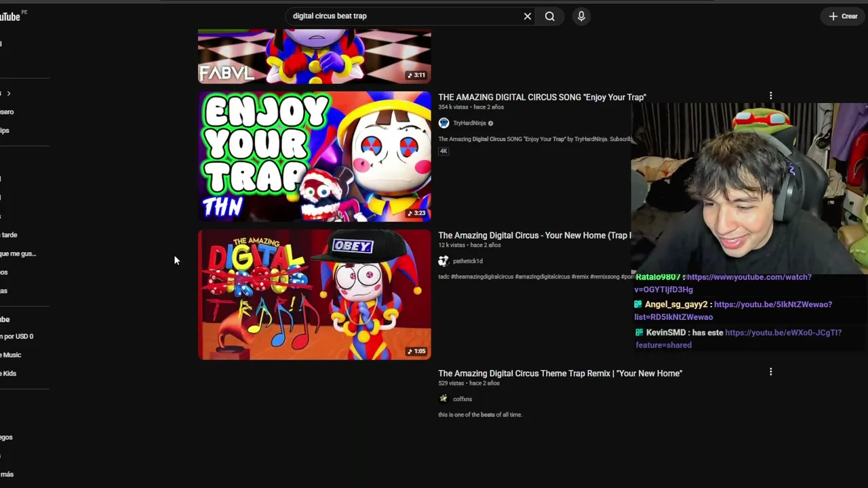Image resolution: width=868 pixels, height=488 pixels.
Task: Open the YouTube Kids sidebar item
Action: tap(8, 373)
